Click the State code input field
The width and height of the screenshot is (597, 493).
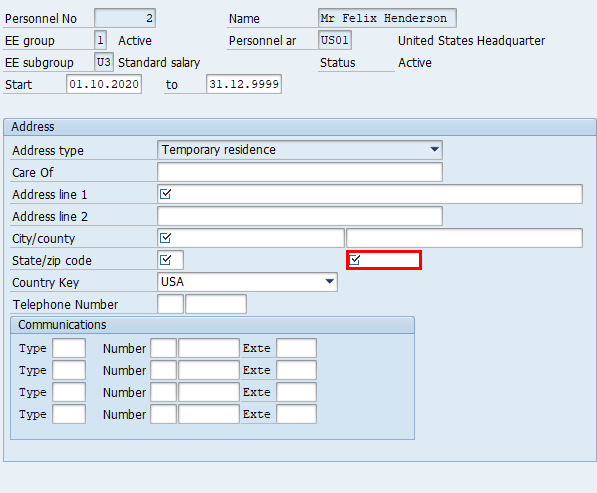click(170, 260)
